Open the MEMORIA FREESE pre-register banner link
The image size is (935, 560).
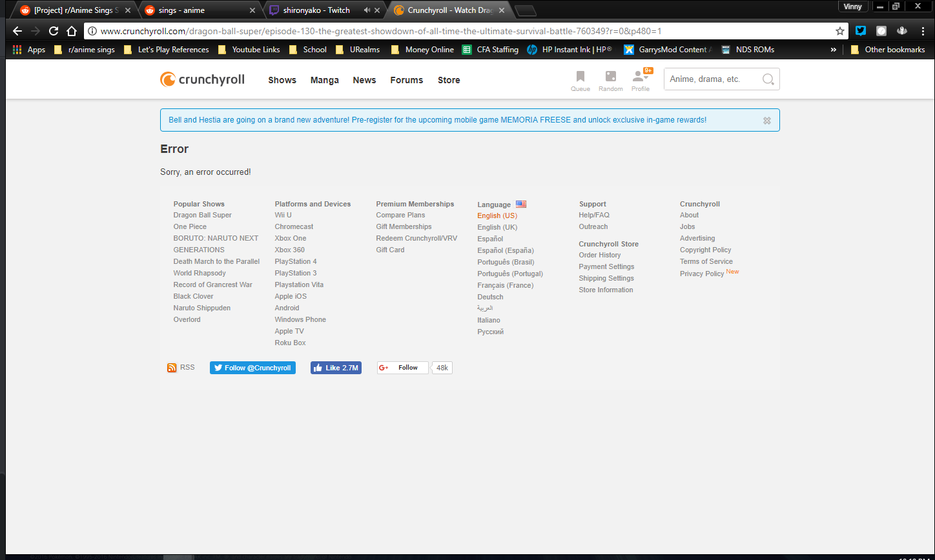[x=438, y=120]
